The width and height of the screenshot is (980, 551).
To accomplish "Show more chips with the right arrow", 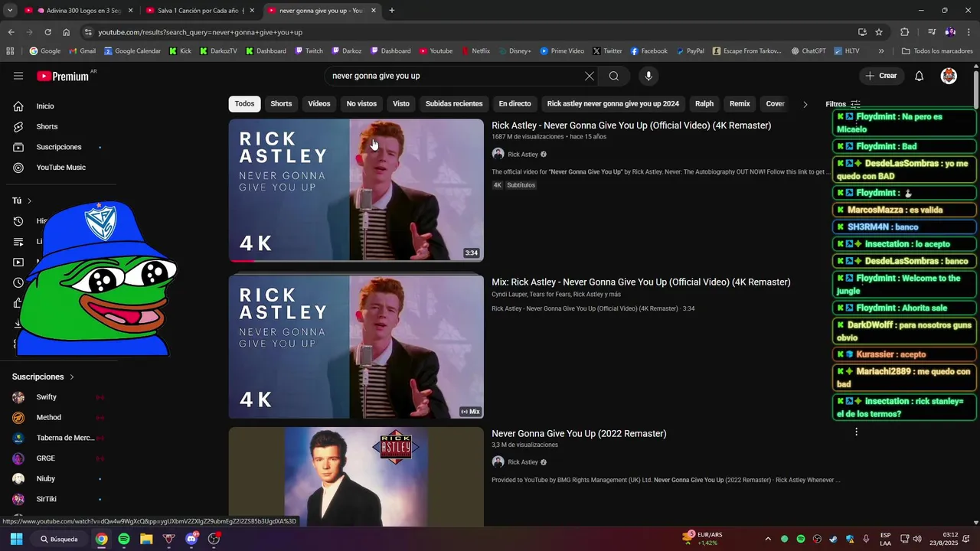I will [805, 104].
